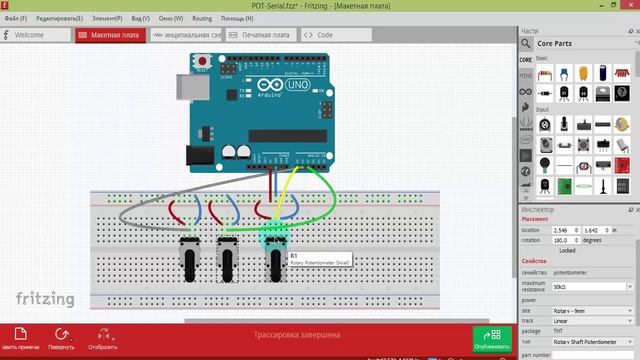Click the canvas horizontal scrollbar

337,321
